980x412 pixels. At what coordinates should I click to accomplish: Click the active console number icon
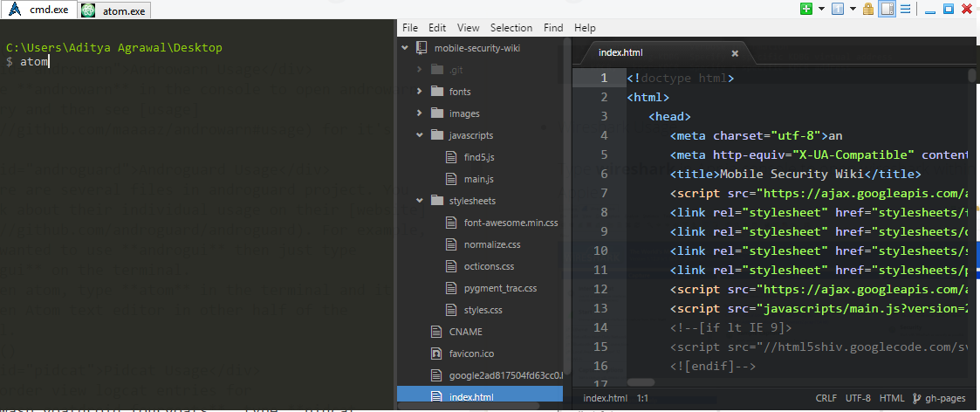pyautogui.click(x=836, y=10)
